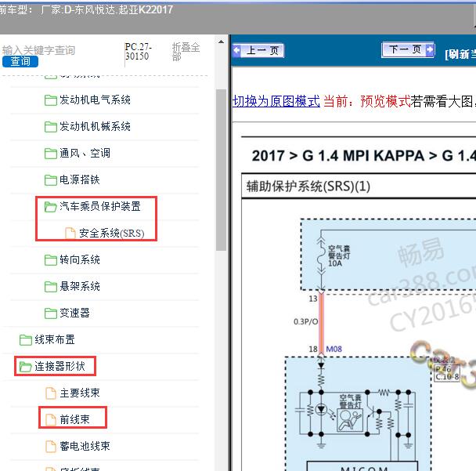Click the left arrow icon on 上一页
The height and width of the screenshot is (471, 476).
236,50
